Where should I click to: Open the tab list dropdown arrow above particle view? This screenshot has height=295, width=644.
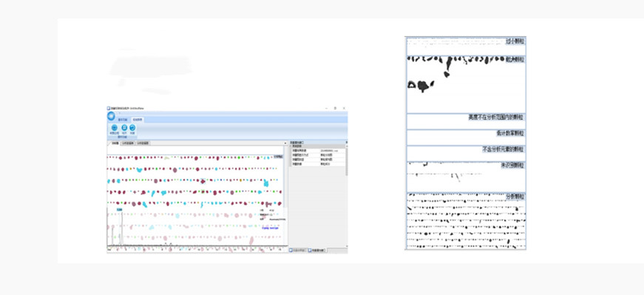click(x=285, y=143)
